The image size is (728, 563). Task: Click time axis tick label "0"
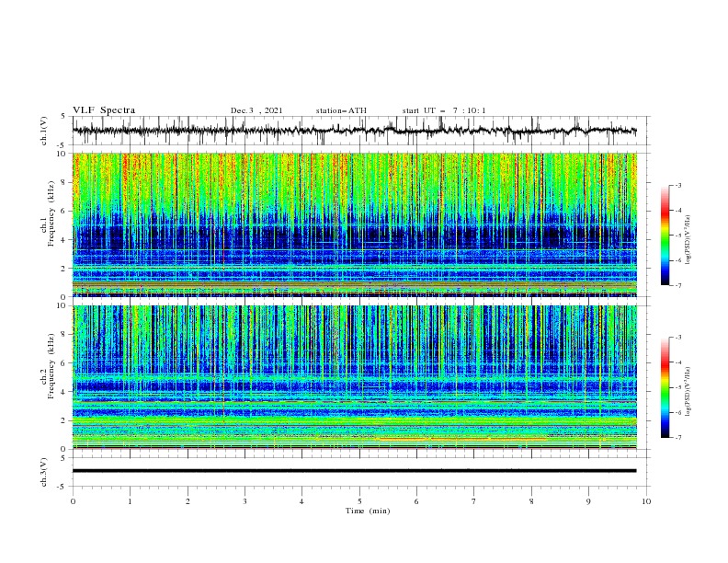click(73, 501)
